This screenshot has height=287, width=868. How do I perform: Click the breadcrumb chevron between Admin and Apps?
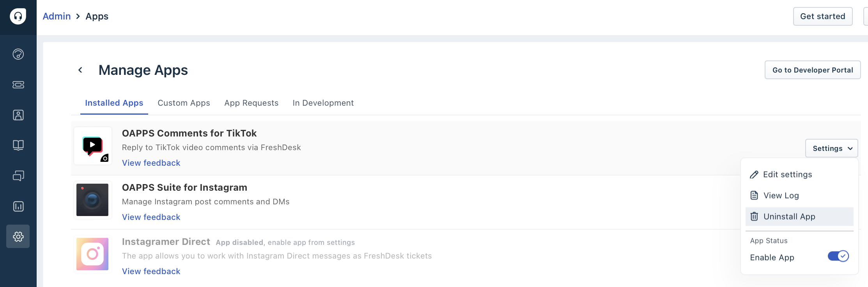point(78,16)
